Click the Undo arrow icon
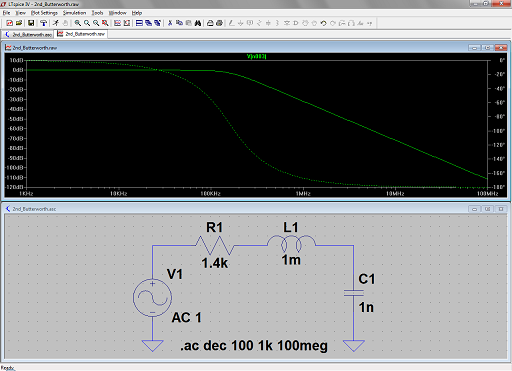 tap(323, 23)
